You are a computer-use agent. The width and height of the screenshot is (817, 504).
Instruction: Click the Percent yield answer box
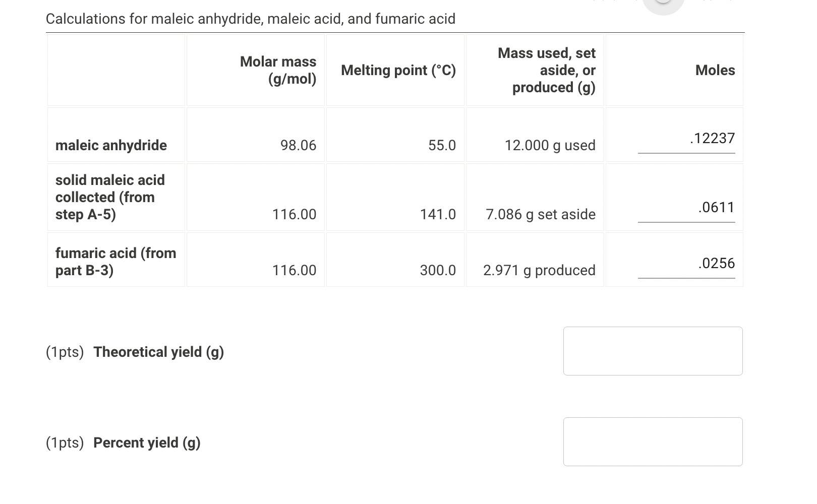653,442
